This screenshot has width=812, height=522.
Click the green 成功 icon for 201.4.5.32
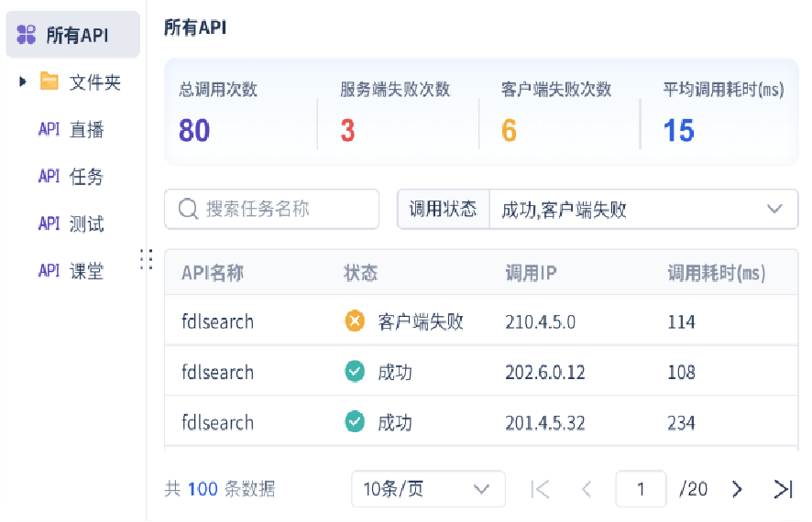[355, 421]
